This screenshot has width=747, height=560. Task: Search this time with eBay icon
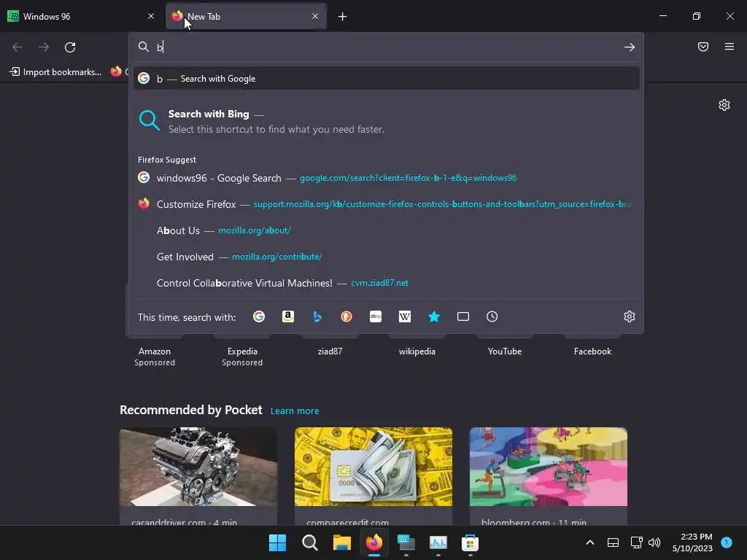coord(376,316)
